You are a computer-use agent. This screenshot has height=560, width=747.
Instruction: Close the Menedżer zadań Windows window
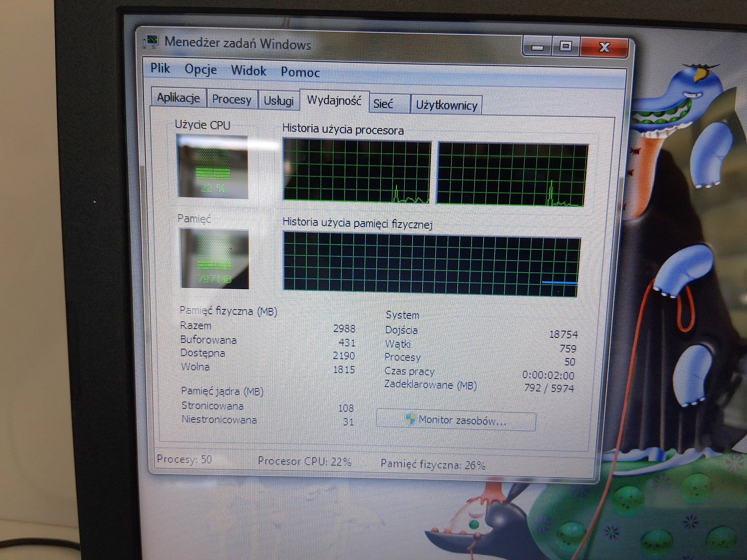tap(604, 47)
